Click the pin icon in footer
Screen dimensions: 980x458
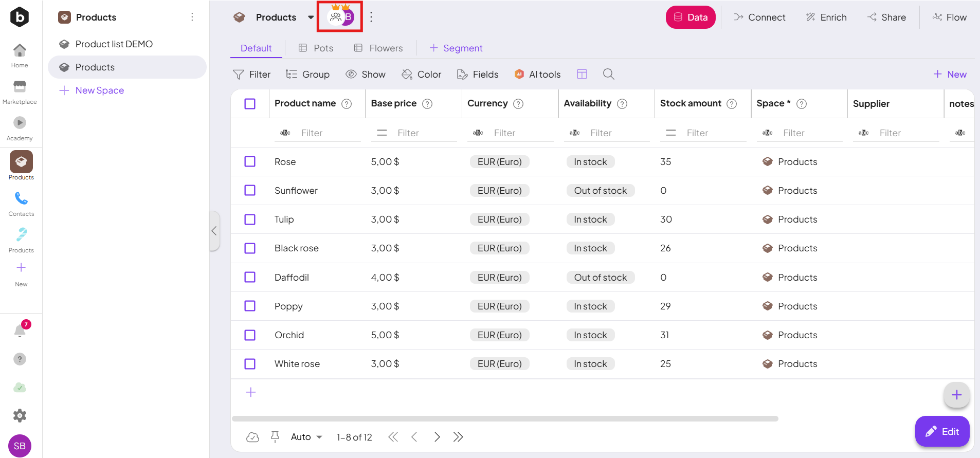tap(275, 437)
